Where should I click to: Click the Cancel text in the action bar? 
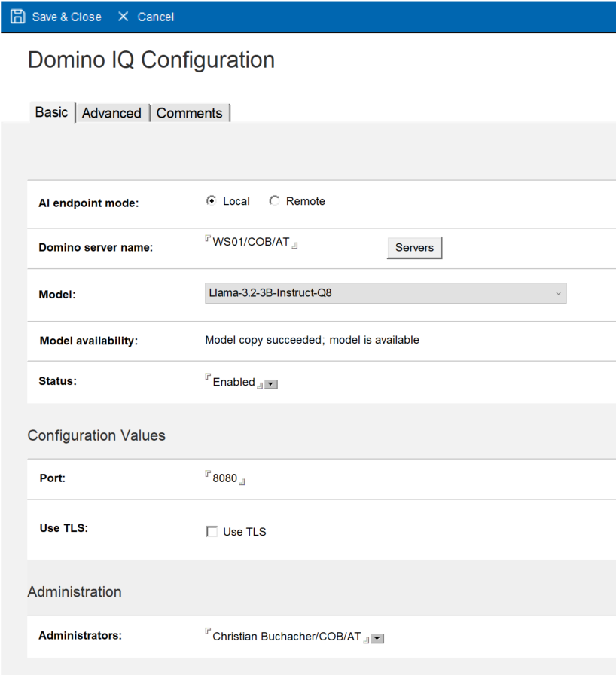155,17
